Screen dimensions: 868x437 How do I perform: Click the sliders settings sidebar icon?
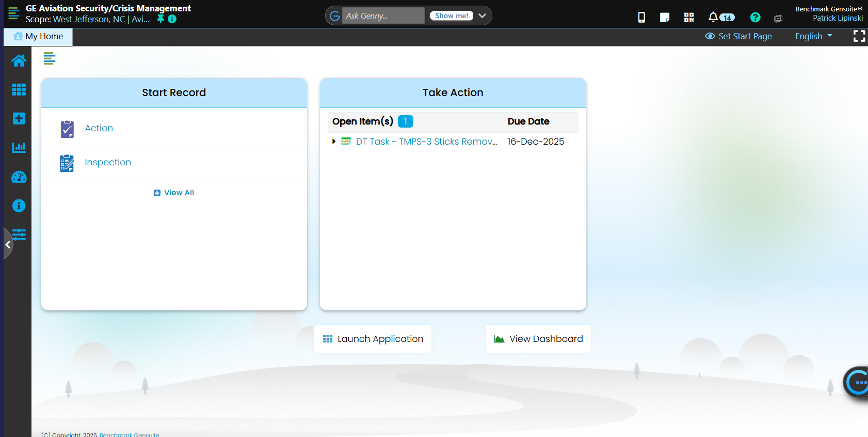pyautogui.click(x=19, y=235)
